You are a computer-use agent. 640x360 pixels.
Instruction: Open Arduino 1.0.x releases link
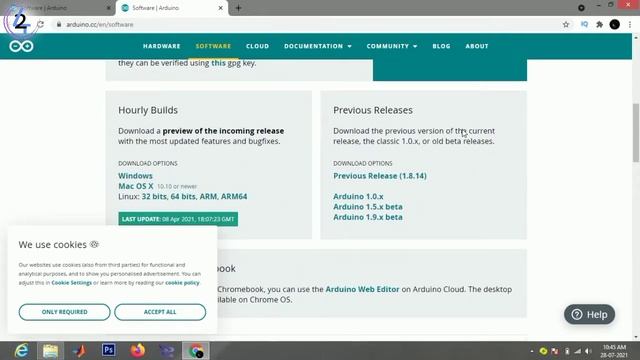(x=358, y=196)
